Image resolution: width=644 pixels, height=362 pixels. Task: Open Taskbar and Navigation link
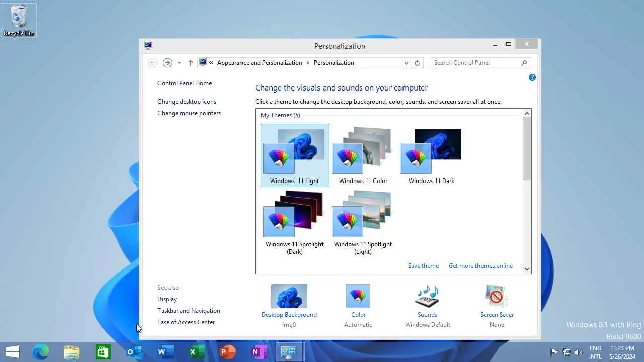(x=189, y=311)
